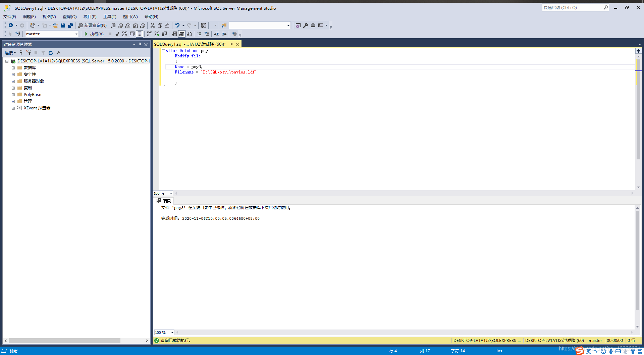Open the 编辑(E) menu
644x355 pixels.
click(x=29, y=16)
